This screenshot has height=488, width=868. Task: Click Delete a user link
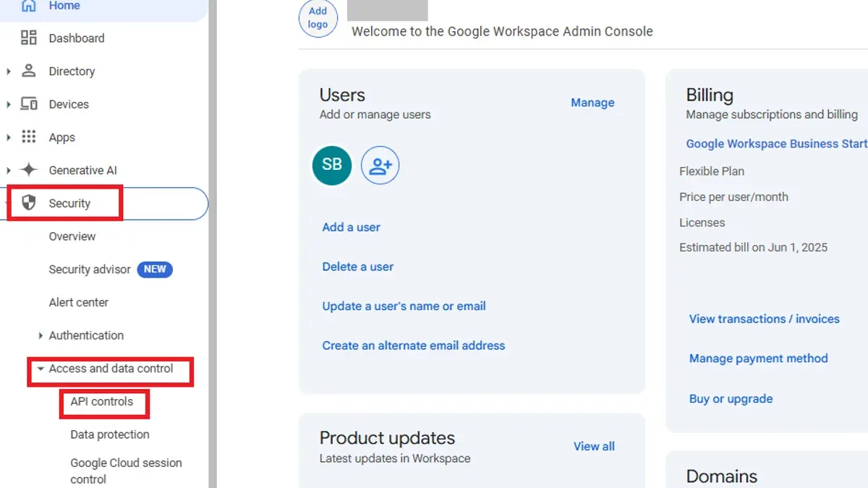[358, 267]
